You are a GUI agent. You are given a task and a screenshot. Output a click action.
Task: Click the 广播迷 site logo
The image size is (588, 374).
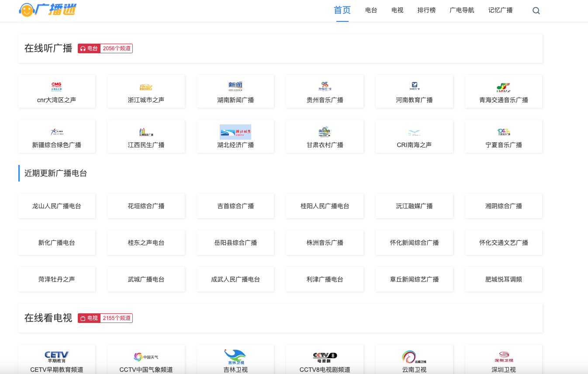click(x=48, y=10)
